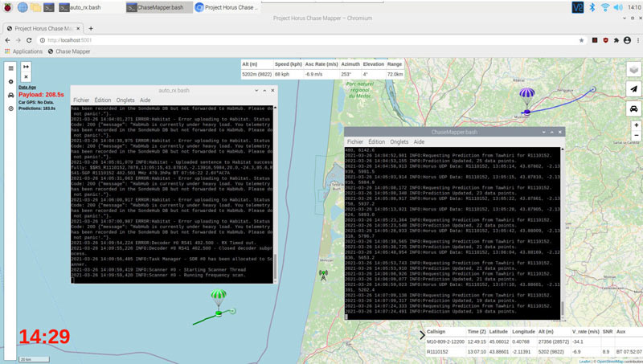Toggle follow car button on map
643x364 pixels.
click(x=634, y=108)
